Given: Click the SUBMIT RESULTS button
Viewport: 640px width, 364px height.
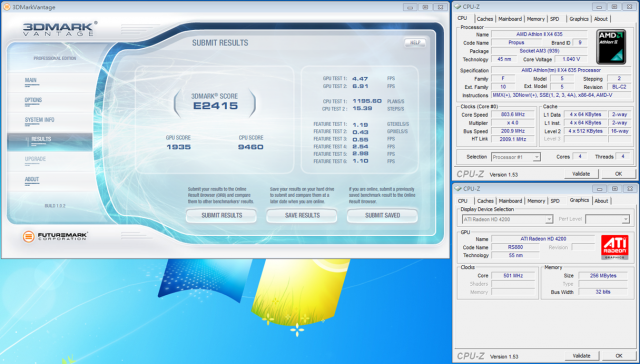Looking at the screenshot, I should click(x=222, y=215).
